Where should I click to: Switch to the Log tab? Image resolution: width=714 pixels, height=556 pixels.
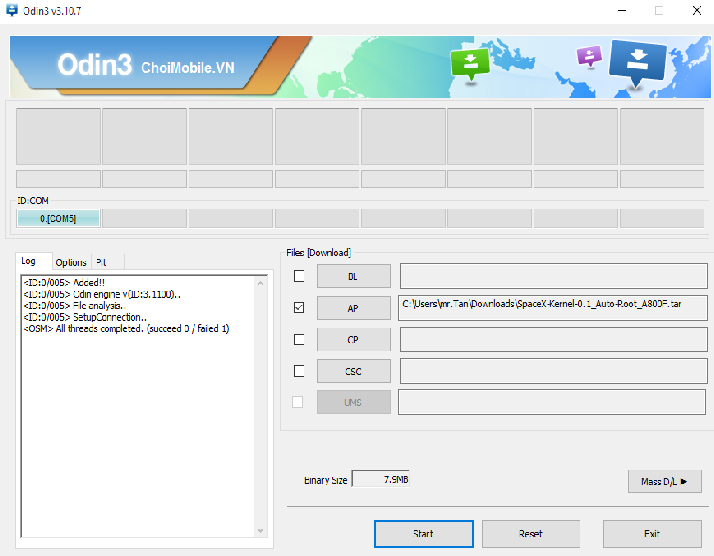[x=34, y=261]
